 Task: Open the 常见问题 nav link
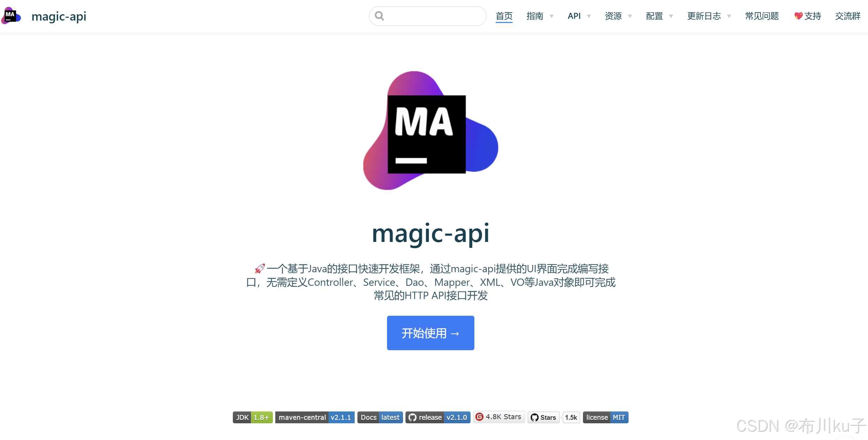pyautogui.click(x=762, y=16)
